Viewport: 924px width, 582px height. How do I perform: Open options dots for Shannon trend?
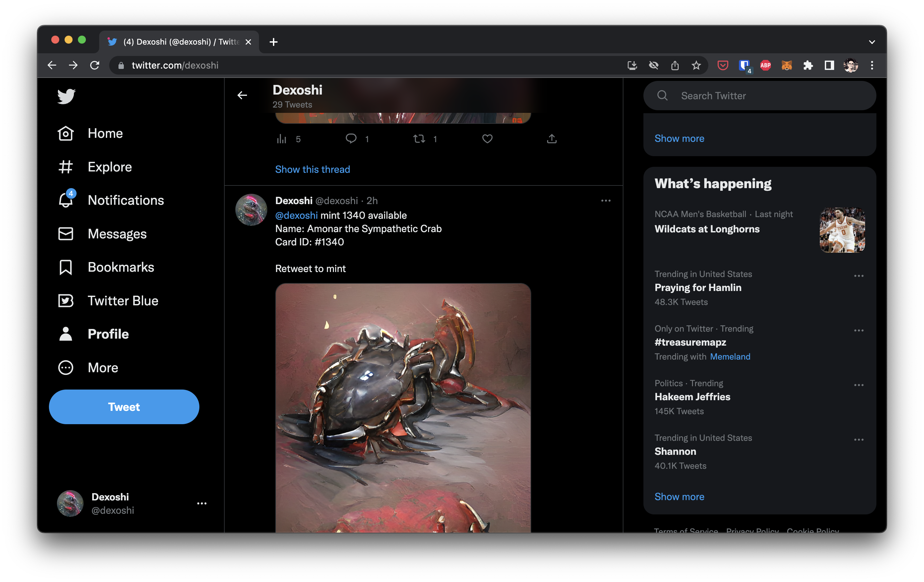[858, 439]
